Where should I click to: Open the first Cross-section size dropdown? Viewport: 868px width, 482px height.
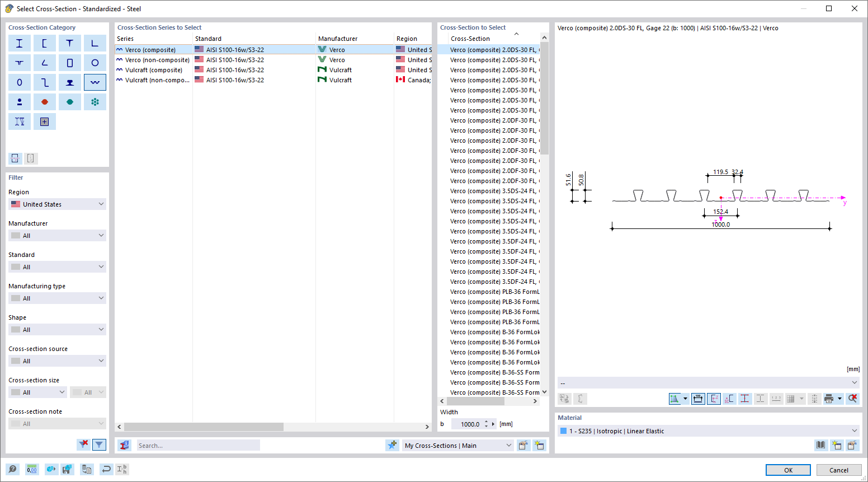tap(37, 392)
